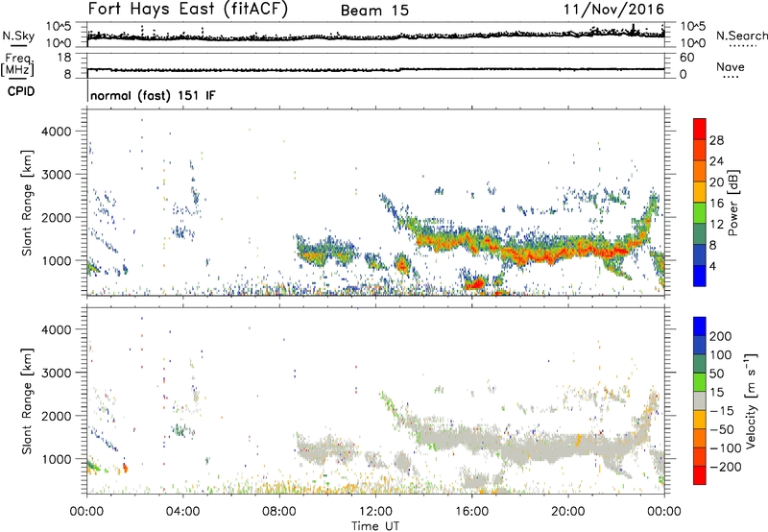
Task: Click the 'N.Sky' legend label
Action: (x=18, y=36)
